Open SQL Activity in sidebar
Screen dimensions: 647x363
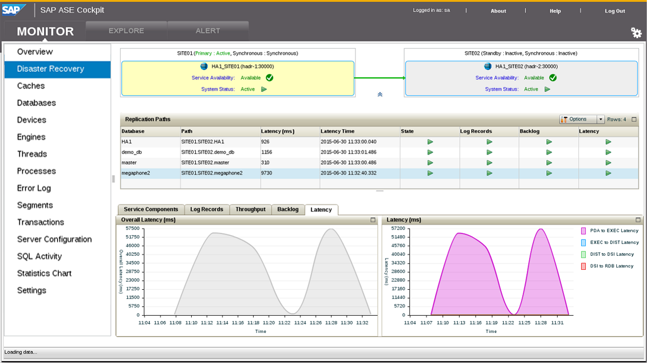(57, 257)
